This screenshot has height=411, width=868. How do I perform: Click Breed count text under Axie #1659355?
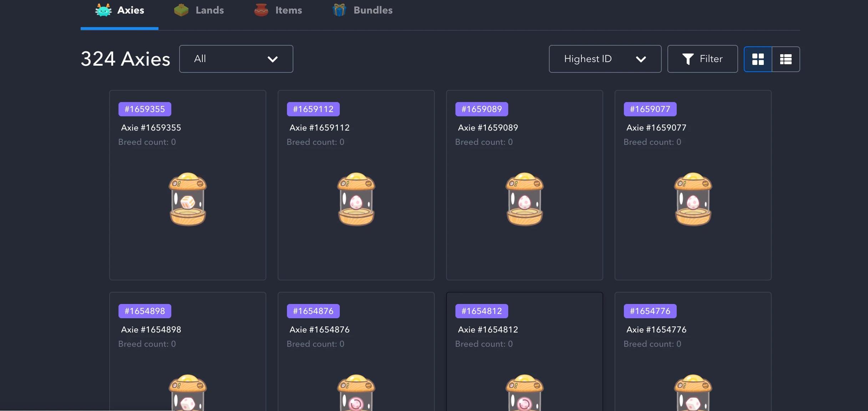pos(147,142)
